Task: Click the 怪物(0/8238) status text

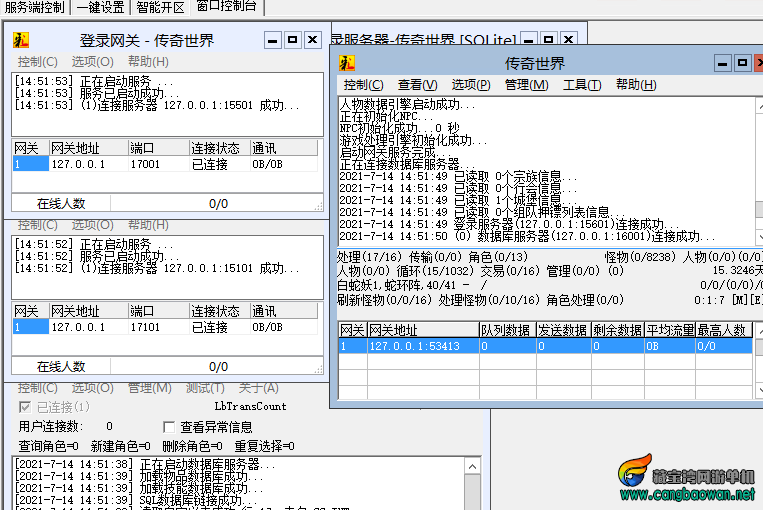Action: 640,257
